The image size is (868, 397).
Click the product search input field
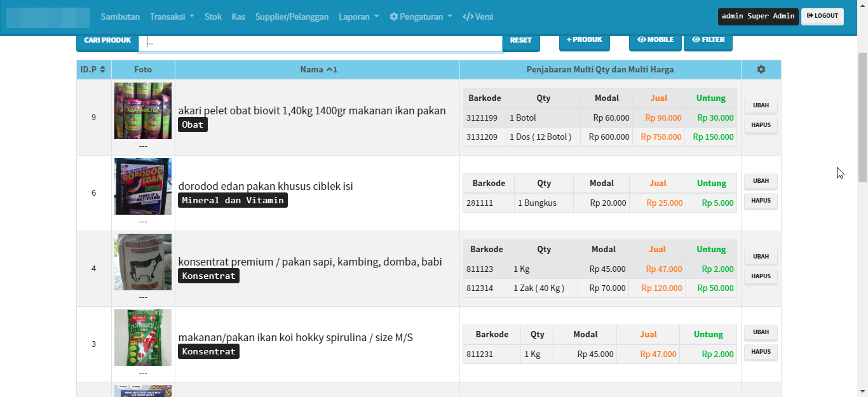tap(320, 42)
